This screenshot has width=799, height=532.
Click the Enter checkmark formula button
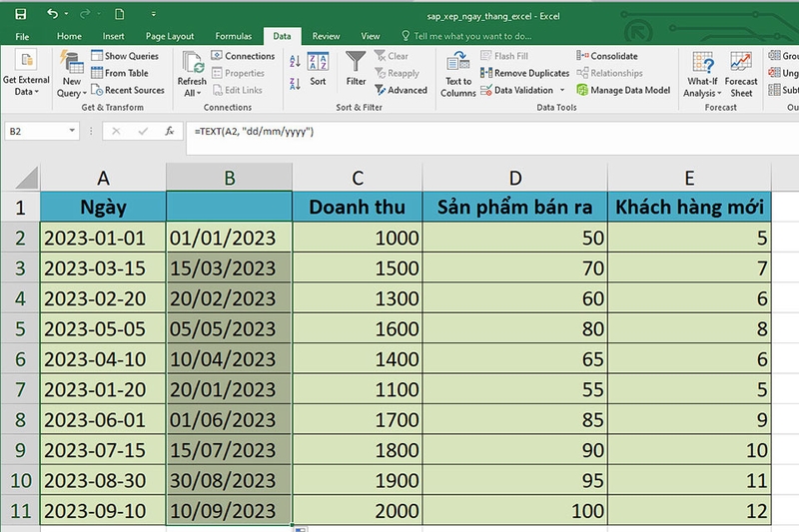[x=143, y=132]
